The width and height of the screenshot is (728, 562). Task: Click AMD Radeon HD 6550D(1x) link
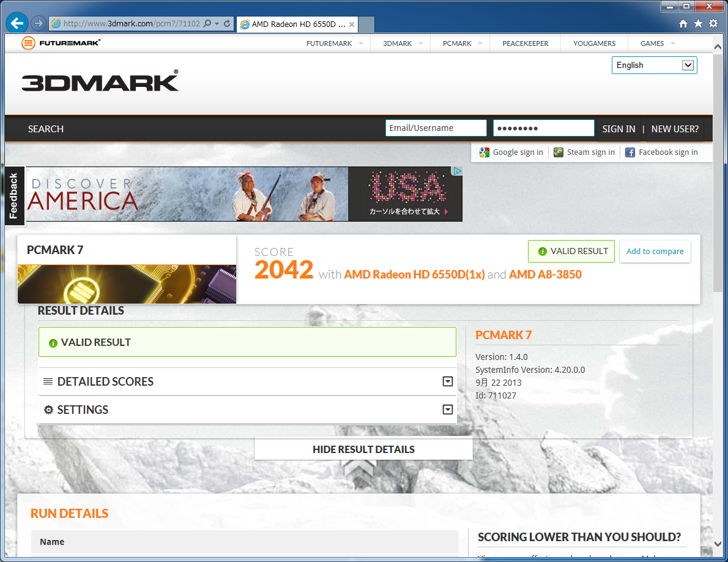pyautogui.click(x=414, y=274)
